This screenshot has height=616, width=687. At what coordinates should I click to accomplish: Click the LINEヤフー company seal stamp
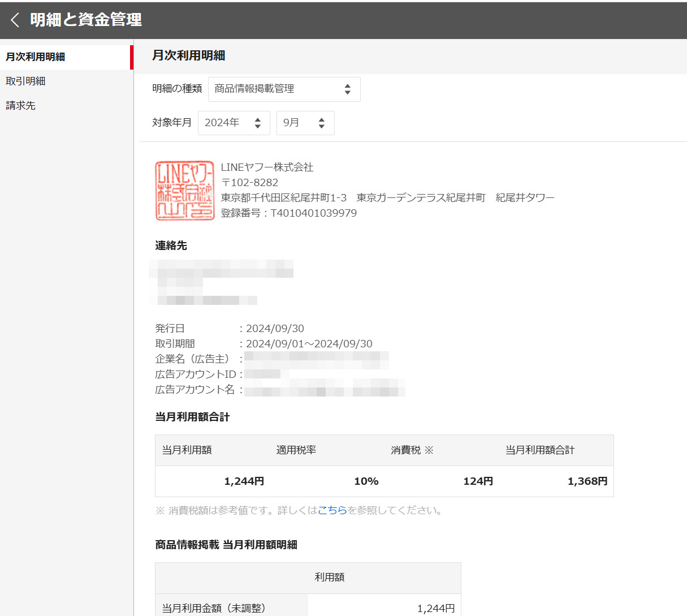click(x=185, y=191)
